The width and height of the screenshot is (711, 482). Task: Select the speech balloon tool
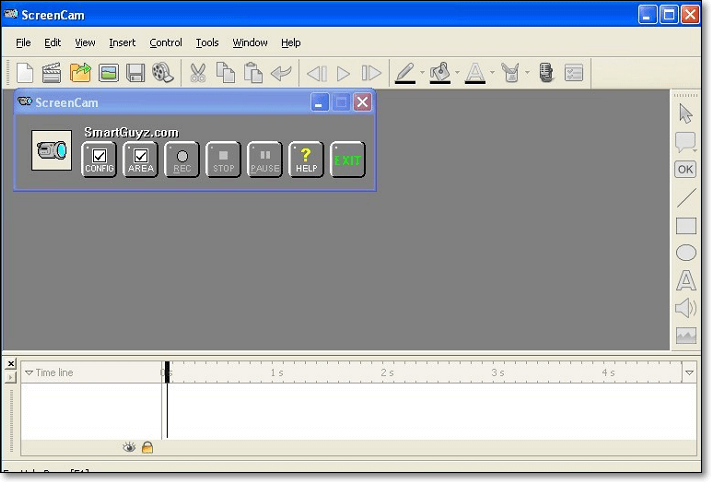tap(686, 142)
